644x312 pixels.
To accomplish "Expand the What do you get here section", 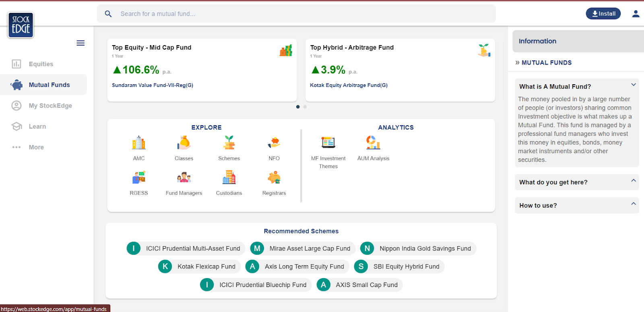I will tap(633, 181).
